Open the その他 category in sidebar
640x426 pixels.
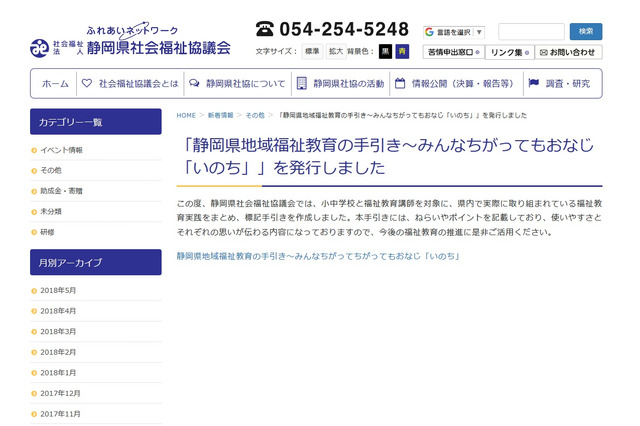click(51, 171)
